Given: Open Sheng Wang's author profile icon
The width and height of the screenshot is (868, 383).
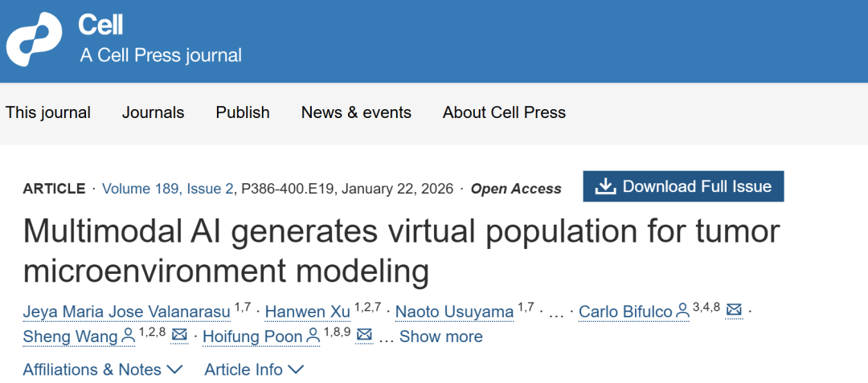Looking at the screenshot, I should click(128, 336).
